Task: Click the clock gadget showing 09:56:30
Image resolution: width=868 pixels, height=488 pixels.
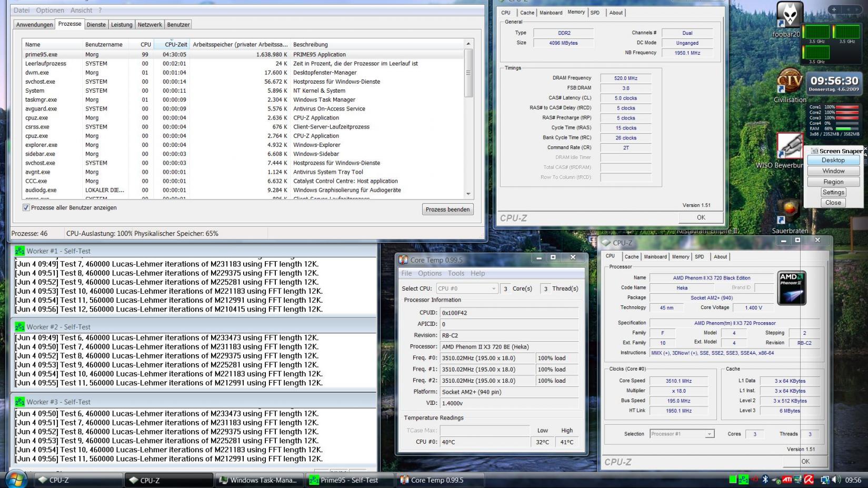Action: [x=834, y=83]
